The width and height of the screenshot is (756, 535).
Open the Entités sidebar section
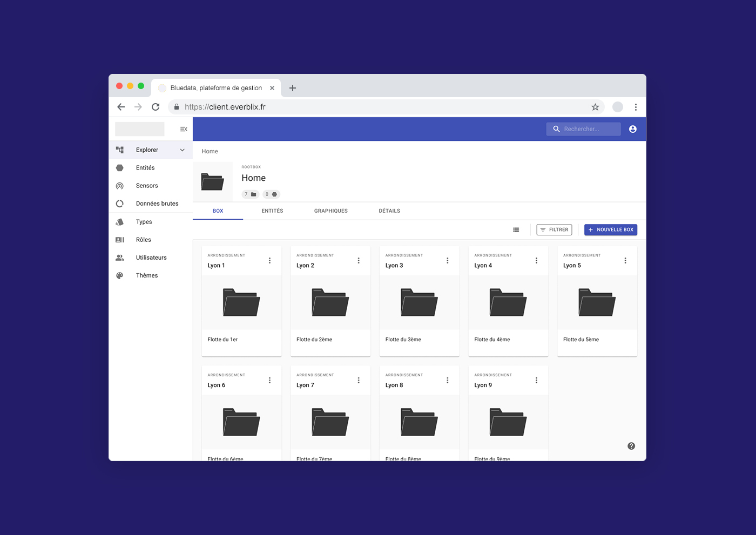point(145,168)
